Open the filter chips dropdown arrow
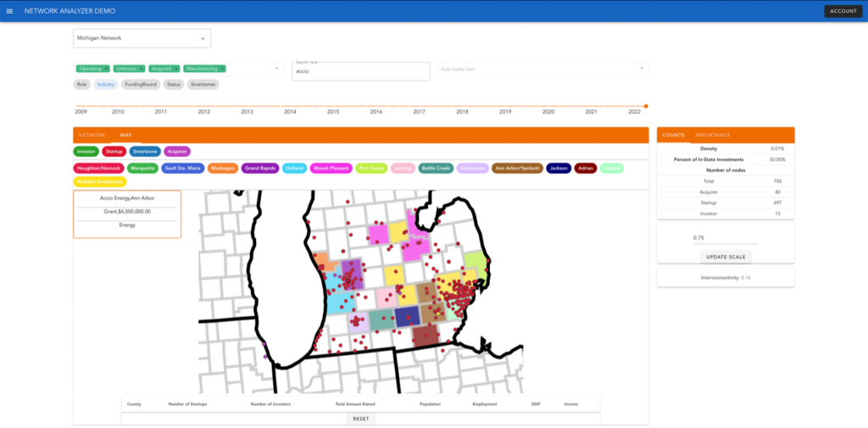 click(277, 69)
